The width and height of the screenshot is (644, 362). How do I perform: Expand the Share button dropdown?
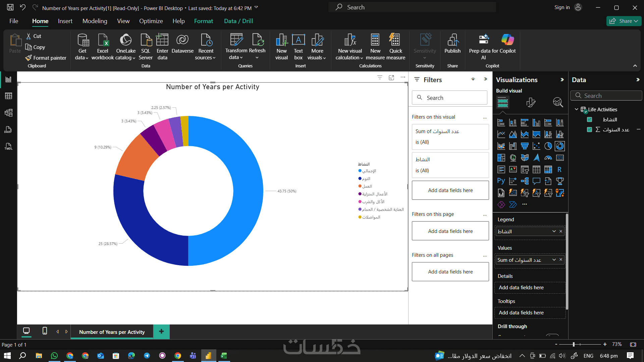[636, 21]
